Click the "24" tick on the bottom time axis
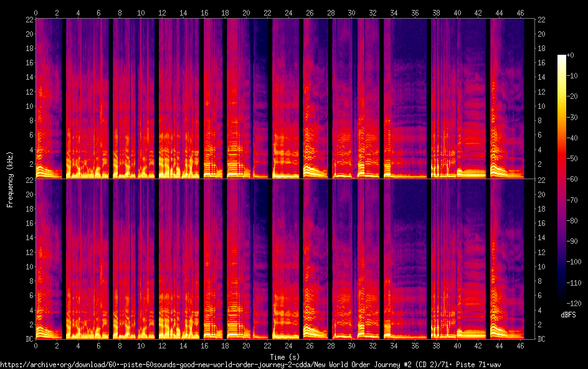 [x=288, y=346]
